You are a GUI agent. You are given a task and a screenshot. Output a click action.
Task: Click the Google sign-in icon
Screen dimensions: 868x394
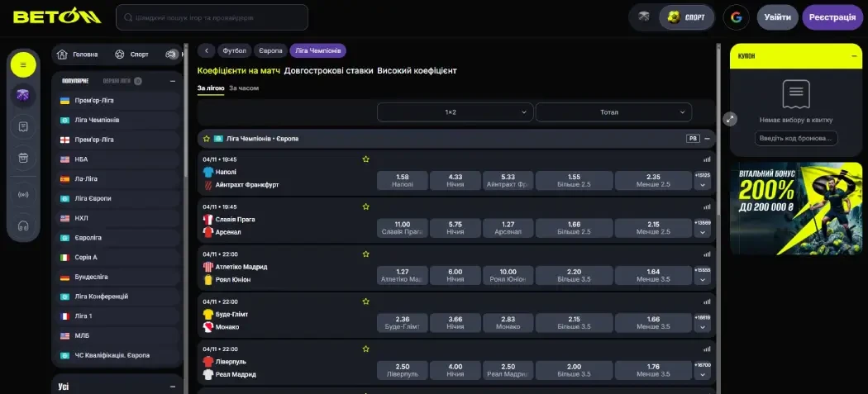point(736,17)
